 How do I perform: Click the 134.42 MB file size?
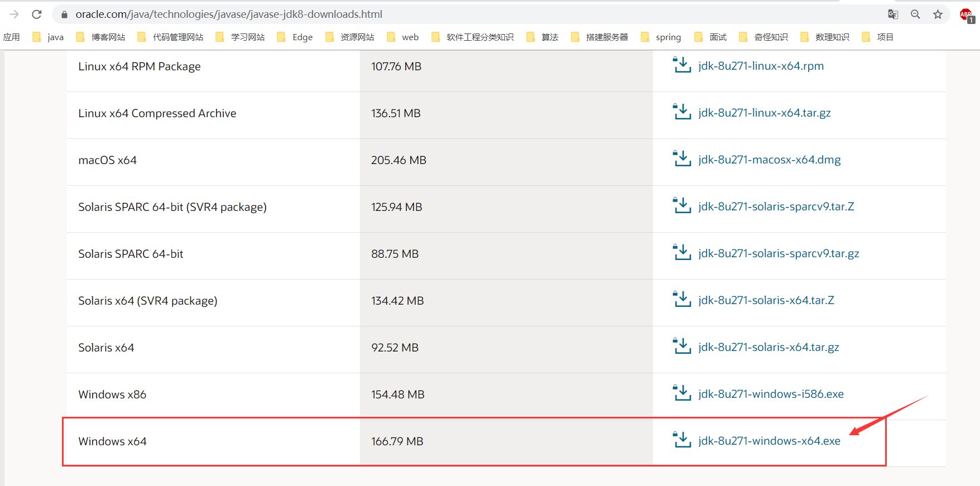coord(397,301)
